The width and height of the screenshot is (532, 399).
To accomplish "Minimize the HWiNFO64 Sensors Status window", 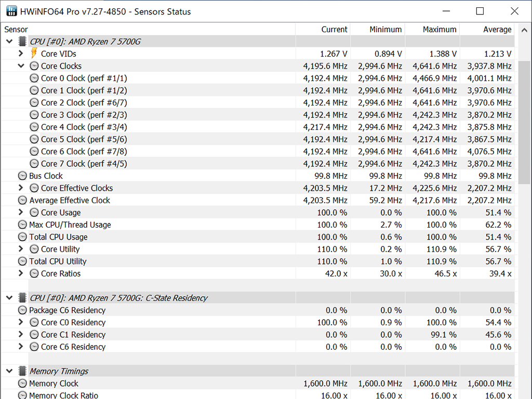I will click(446, 11).
